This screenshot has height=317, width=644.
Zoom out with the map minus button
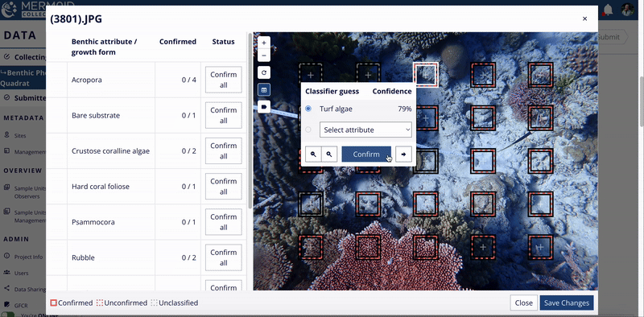pyautogui.click(x=264, y=56)
